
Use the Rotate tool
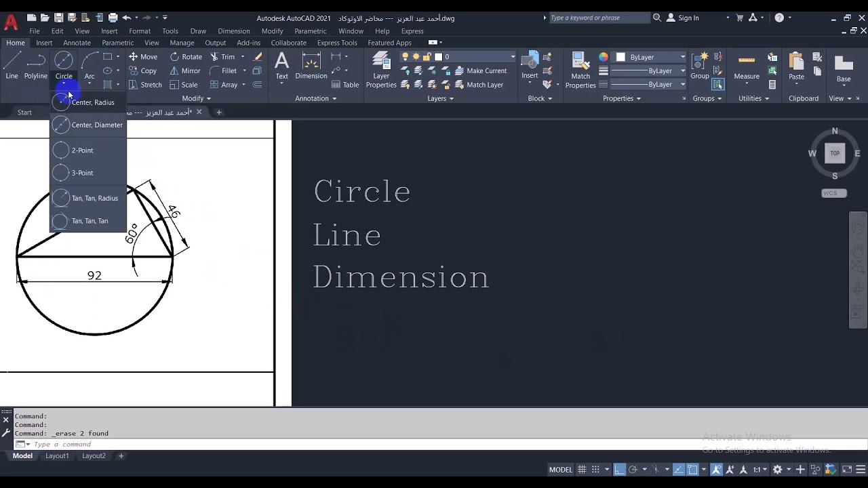pos(186,57)
